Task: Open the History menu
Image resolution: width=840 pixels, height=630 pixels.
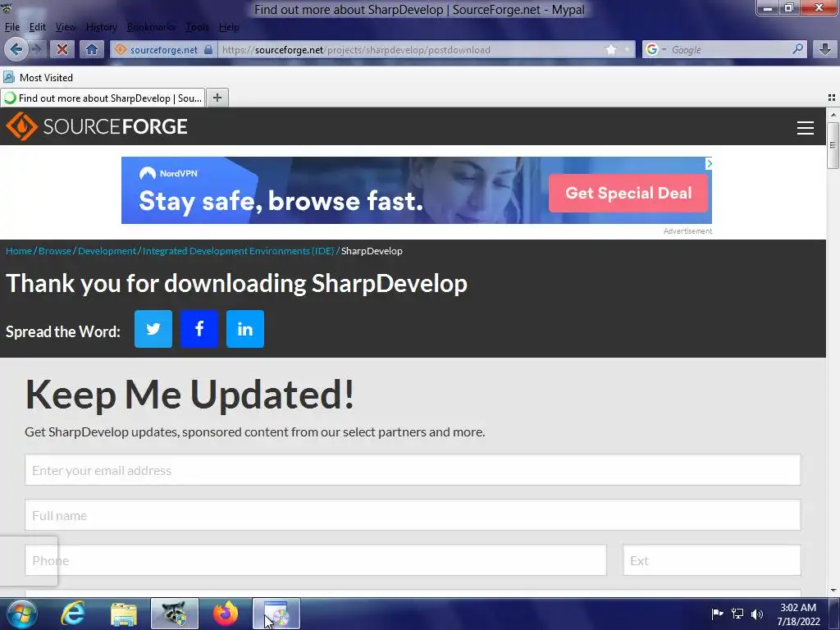Action: click(101, 27)
